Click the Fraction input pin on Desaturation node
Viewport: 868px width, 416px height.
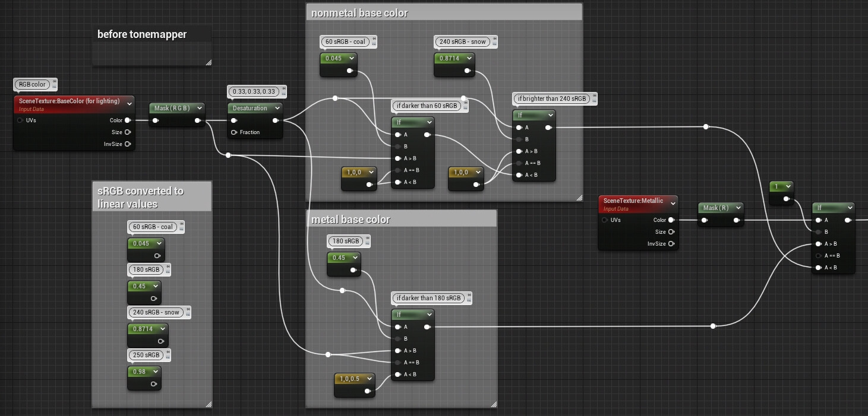pos(233,132)
